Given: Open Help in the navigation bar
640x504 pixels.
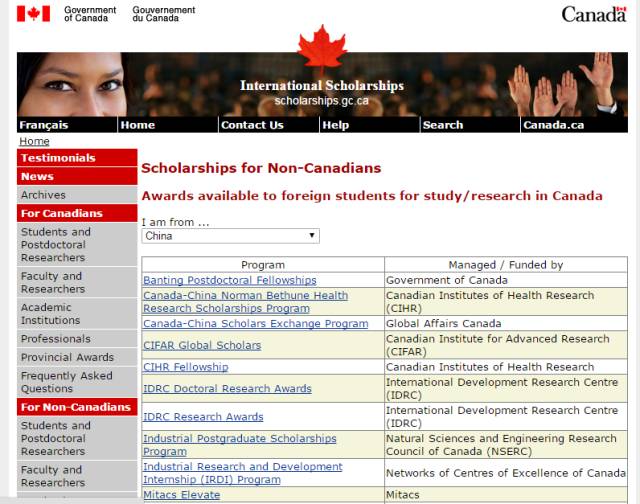Looking at the screenshot, I should pos(369,125).
